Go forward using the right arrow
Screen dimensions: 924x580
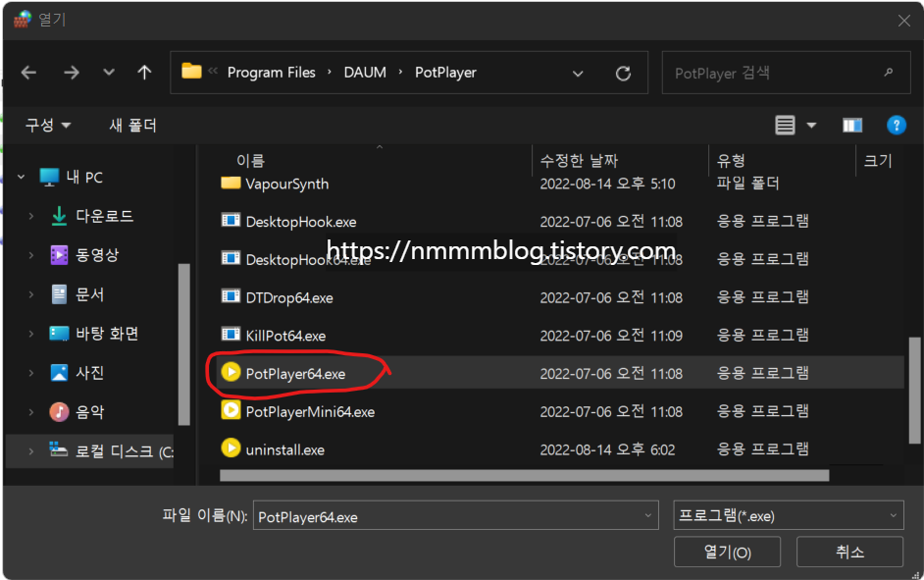click(x=72, y=73)
